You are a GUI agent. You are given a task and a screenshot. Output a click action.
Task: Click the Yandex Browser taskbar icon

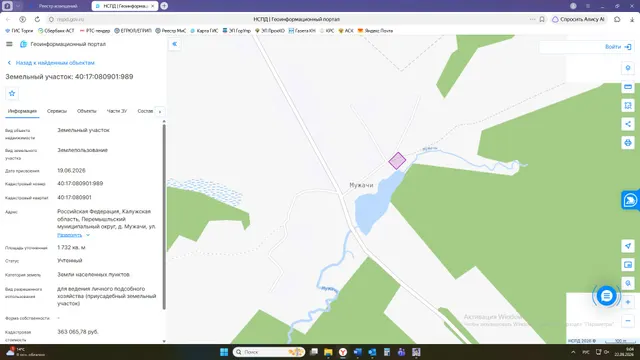point(343,352)
